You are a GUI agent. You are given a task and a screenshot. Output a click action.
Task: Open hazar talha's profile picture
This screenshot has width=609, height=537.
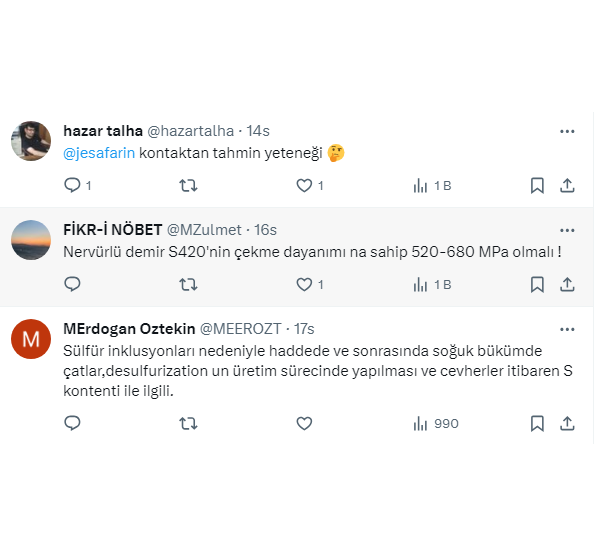31,141
